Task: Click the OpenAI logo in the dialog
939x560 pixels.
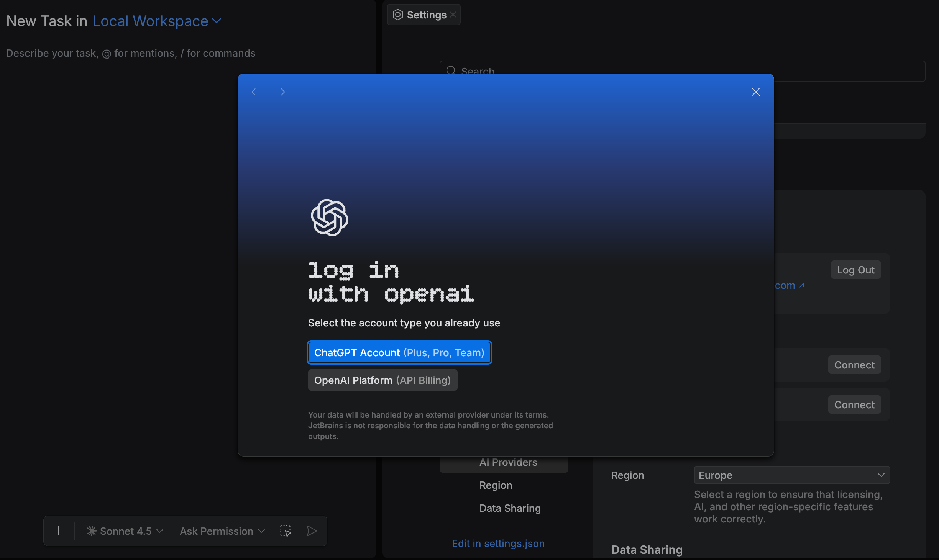Action: (330, 218)
